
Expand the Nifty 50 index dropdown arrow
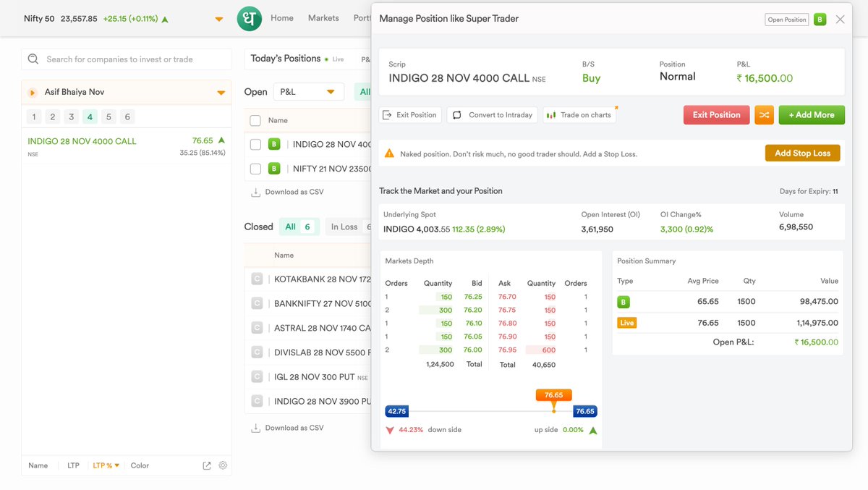[x=219, y=20]
